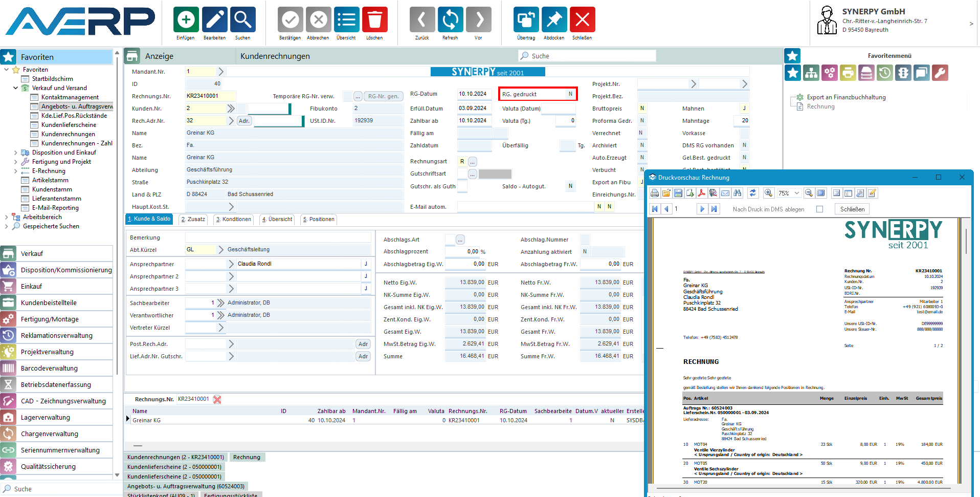This screenshot has height=497, width=980.
Task: Toggle the 'RG. gedruckt' flag field
Action: click(x=570, y=94)
